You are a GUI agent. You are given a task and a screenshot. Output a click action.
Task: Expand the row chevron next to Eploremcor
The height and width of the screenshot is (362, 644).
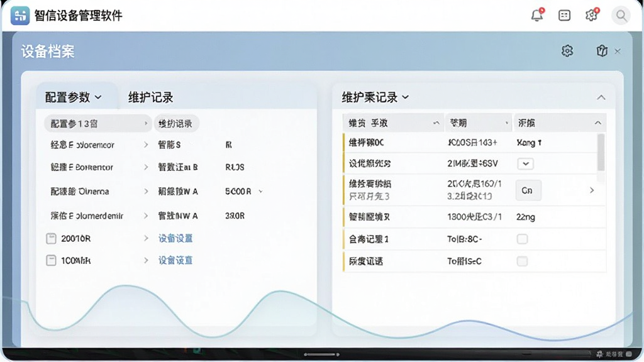click(146, 145)
